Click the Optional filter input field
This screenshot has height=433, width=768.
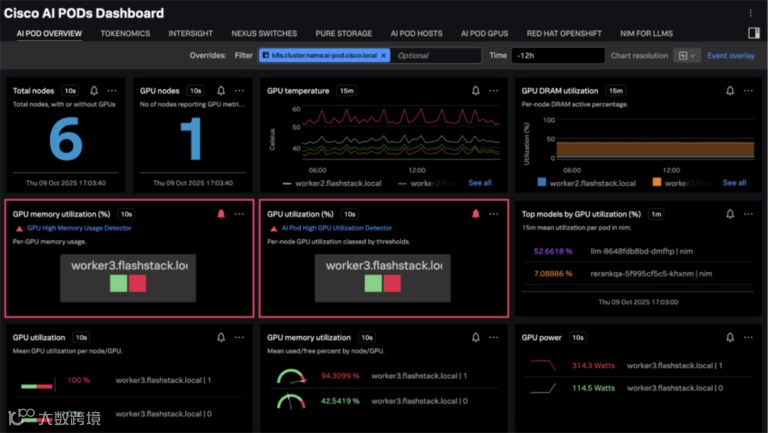(x=436, y=55)
